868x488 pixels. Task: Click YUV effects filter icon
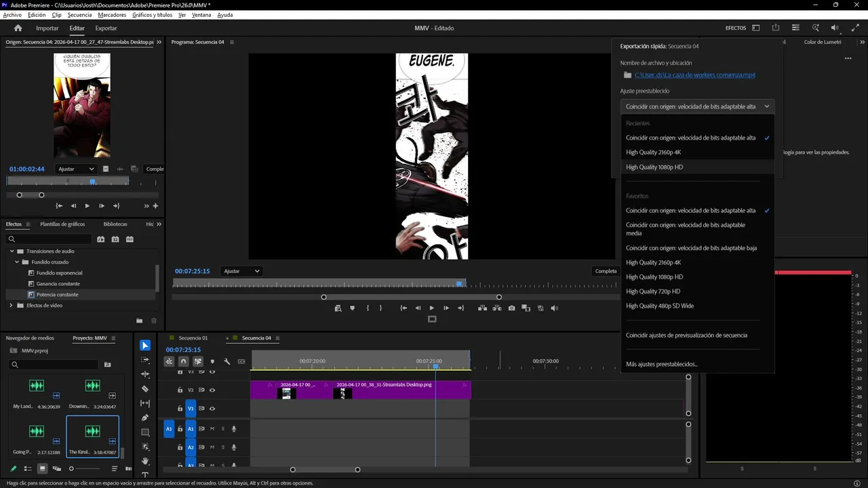130,239
